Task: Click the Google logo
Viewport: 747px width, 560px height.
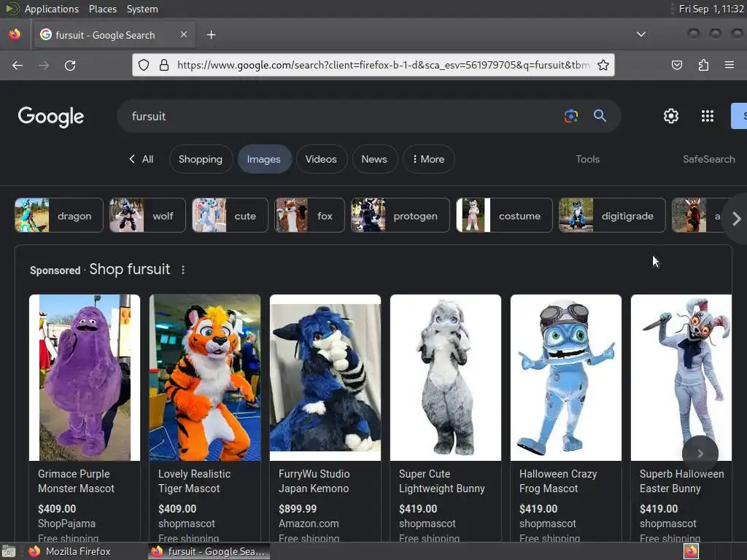Action: pos(51,117)
